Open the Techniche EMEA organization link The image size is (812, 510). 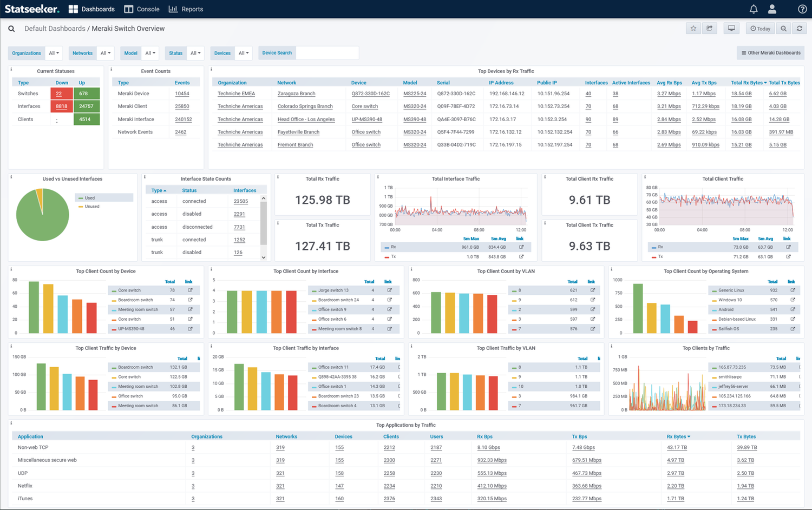coord(236,93)
